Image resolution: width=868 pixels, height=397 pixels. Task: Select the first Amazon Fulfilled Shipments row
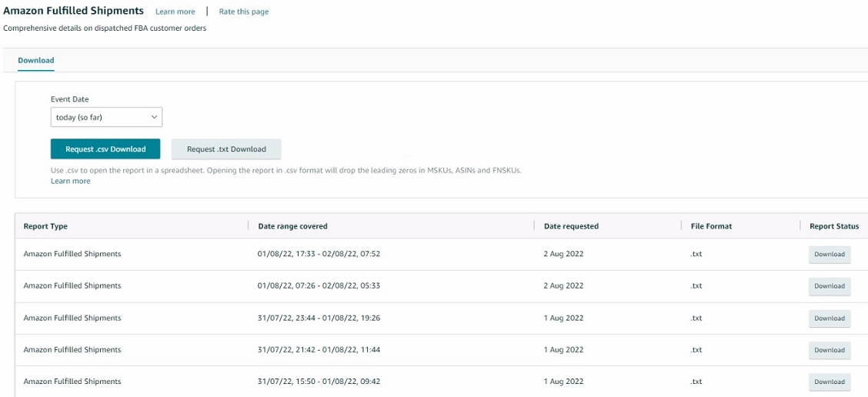click(441, 255)
